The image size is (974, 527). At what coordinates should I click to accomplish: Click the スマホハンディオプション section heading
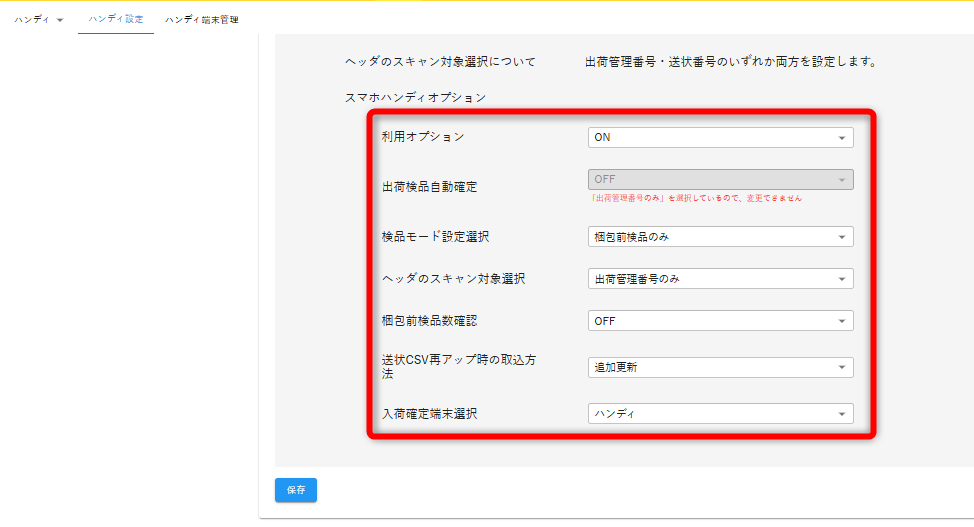(x=416, y=98)
